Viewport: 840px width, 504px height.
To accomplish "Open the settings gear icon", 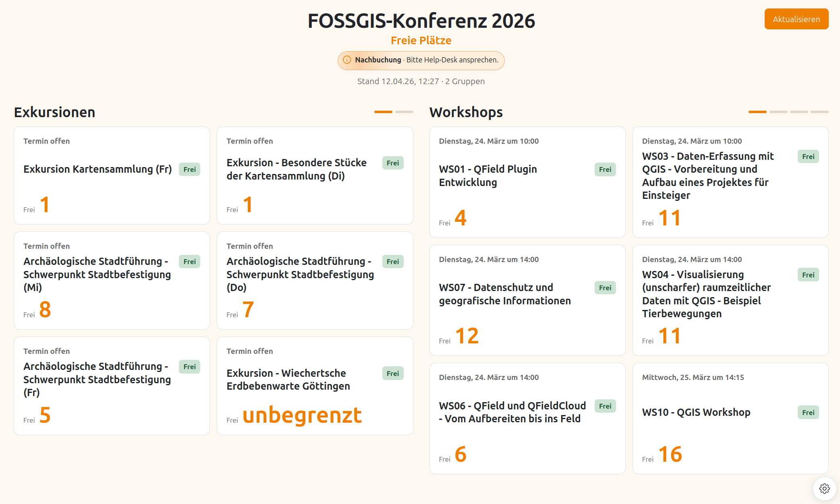I will tap(824, 488).
